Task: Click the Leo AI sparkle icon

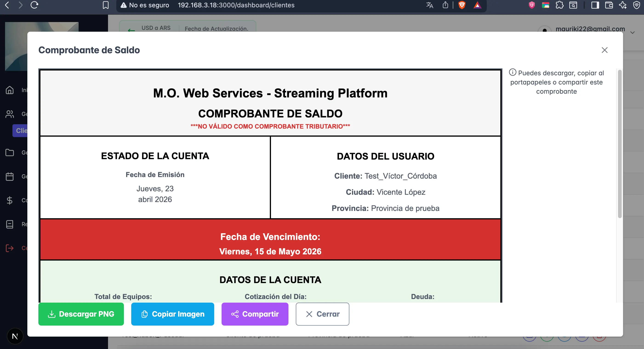Action: 623,5
